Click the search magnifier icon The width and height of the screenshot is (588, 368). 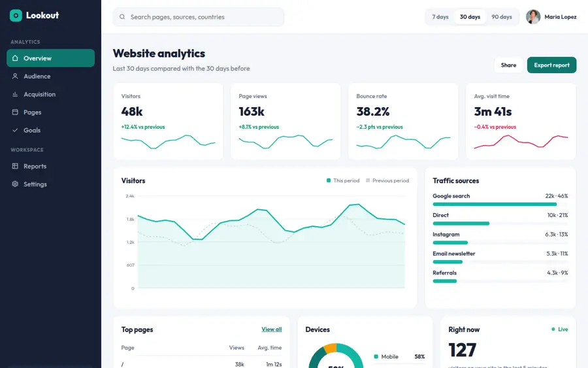[x=122, y=17]
